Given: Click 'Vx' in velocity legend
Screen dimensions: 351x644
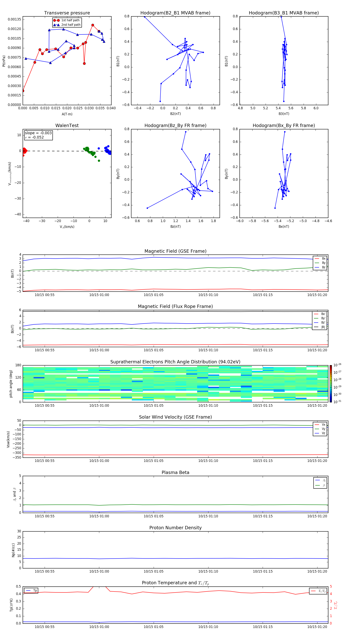Looking at the screenshot, I should click(x=320, y=424).
